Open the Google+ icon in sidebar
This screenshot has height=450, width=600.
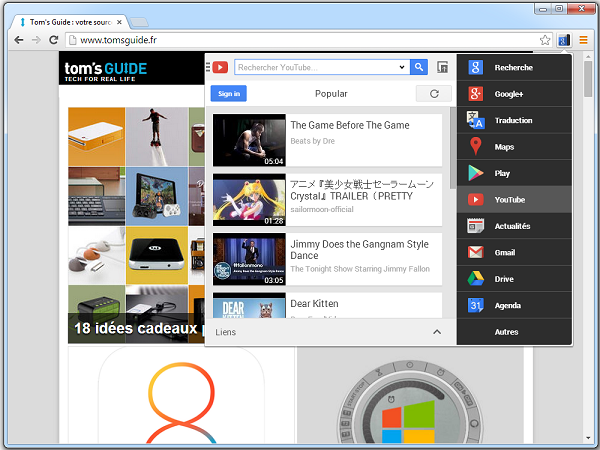point(475,94)
